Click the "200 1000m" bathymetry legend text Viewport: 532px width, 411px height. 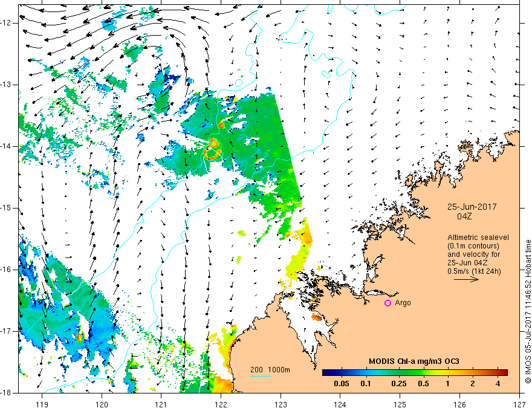pyautogui.click(x=270, y=370)
